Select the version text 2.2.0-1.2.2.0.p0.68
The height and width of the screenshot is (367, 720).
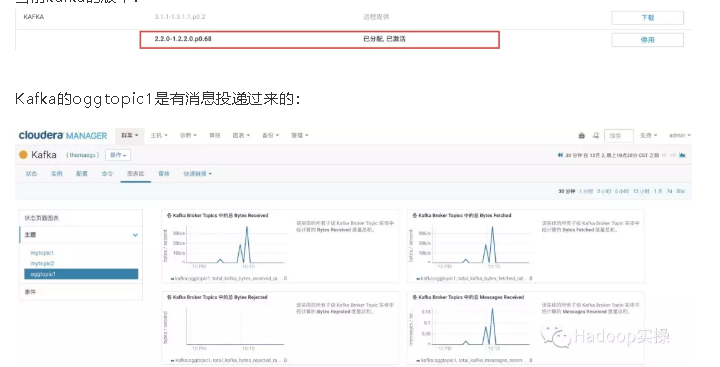(183, 39)
